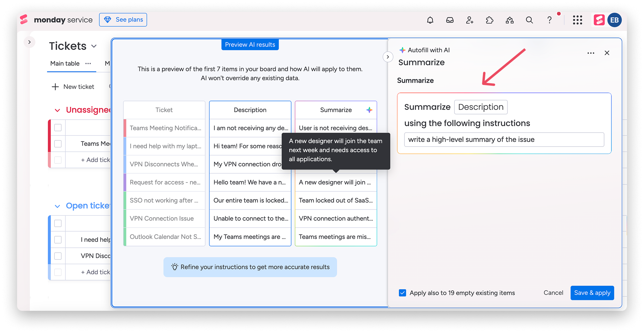Collapse the Unassigned group

57,110
